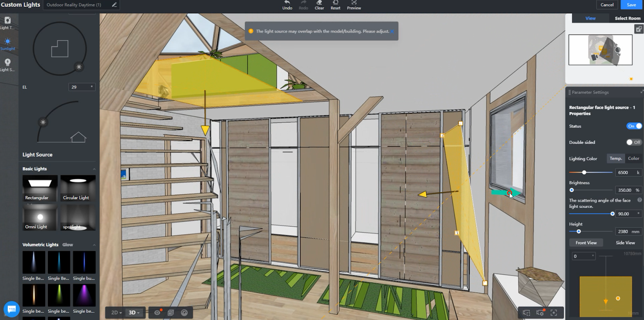Click the eye visibility icon in bottom bar
This screenshot has width=644, height=320.
[x=157, y=312]
